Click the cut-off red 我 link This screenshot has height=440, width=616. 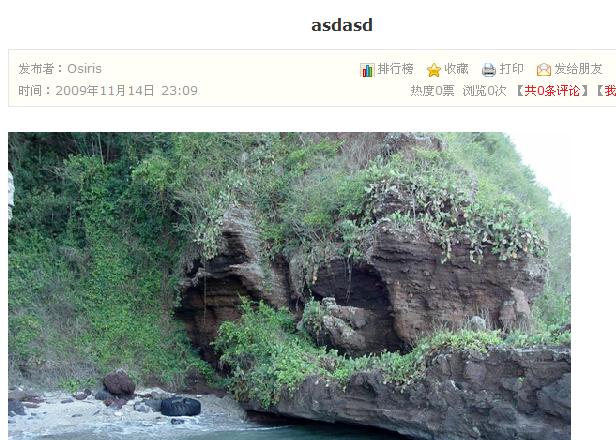(610, 91)
